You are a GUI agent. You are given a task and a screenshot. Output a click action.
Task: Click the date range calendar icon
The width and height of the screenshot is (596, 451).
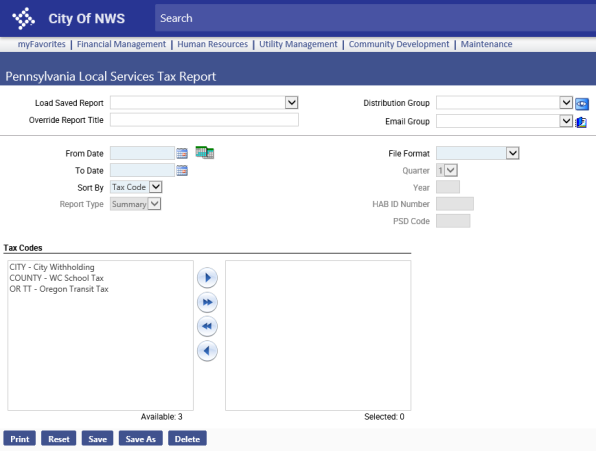pos(204,152)
